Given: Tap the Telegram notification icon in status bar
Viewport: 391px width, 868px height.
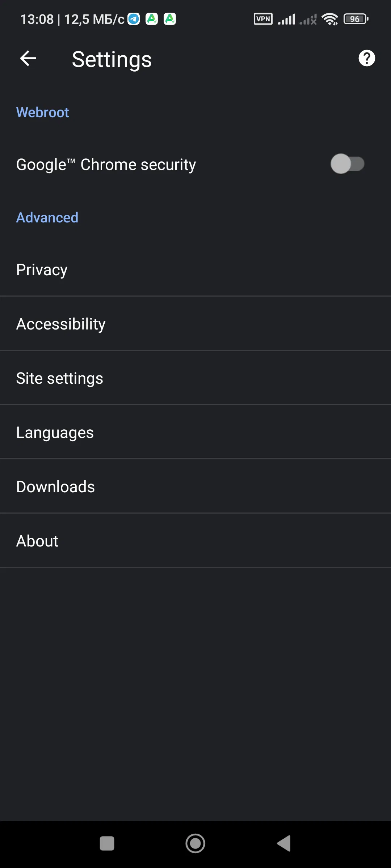Looking at the screenshot, I should 134,19.
